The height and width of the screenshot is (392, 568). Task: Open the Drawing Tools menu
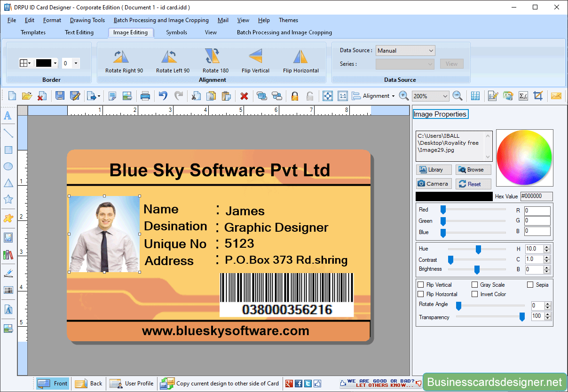[87, 20]
